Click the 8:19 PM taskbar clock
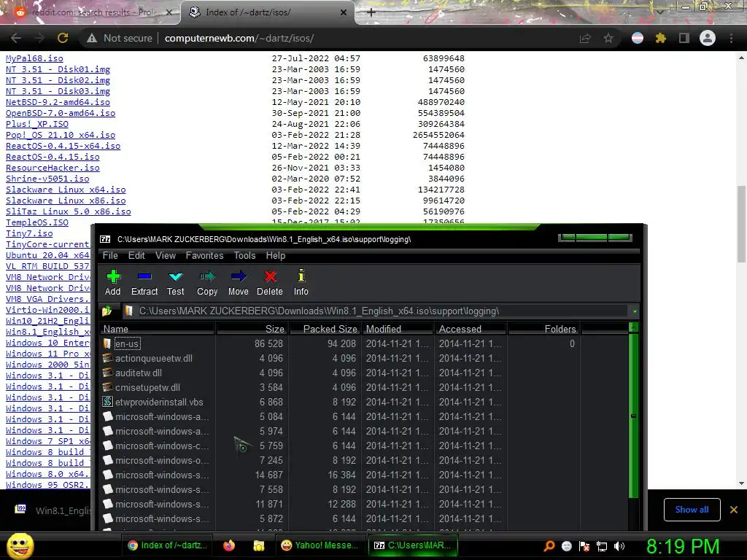Screen dimensions: 747x560 point(682,546)
